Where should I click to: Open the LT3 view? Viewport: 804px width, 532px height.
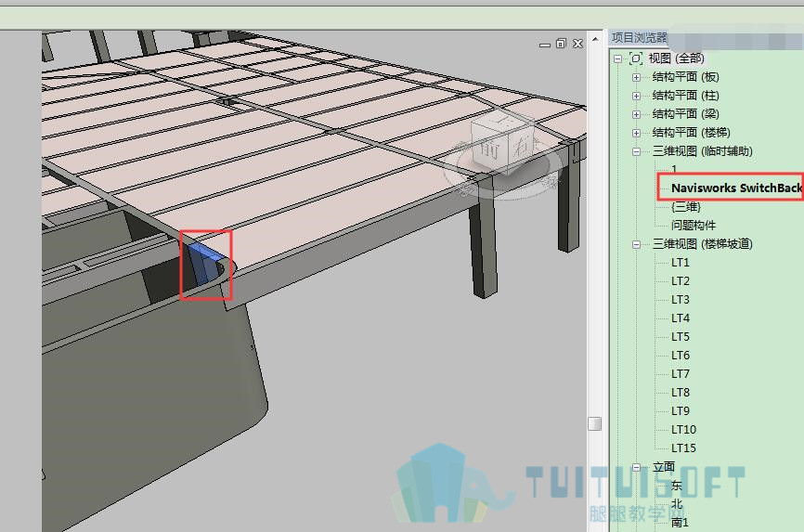pos(681,300)
